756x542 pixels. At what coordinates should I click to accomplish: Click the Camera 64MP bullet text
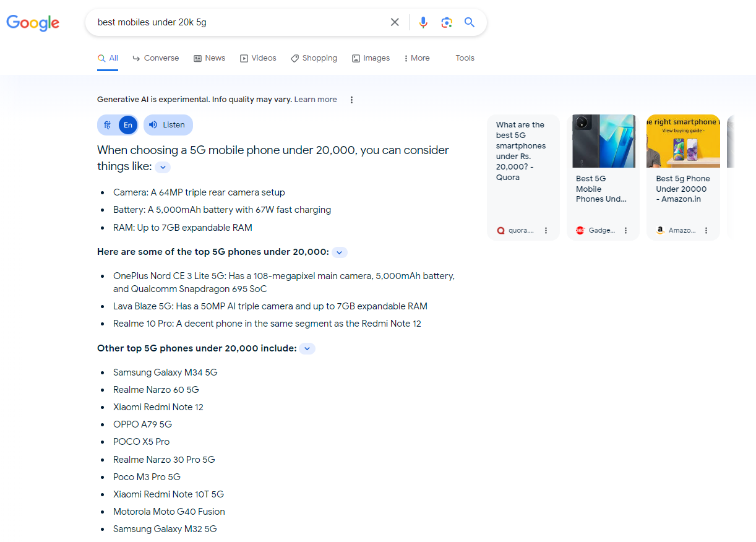[199, 192]
